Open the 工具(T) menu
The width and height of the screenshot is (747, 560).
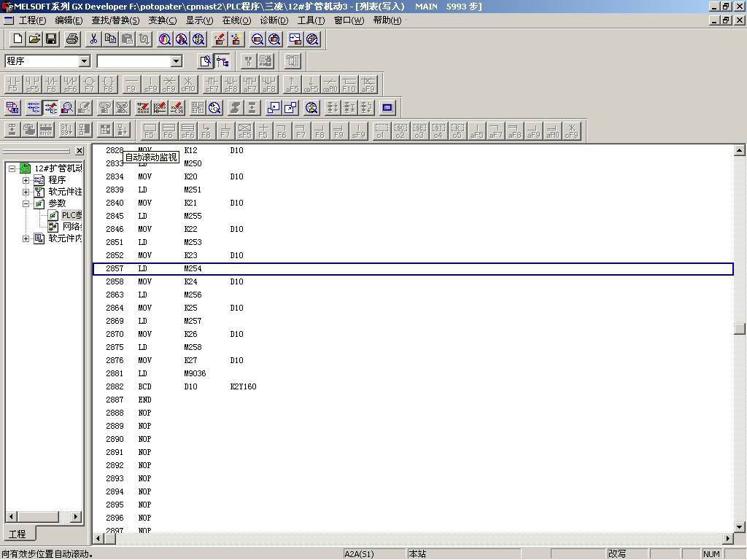[311, 20]
